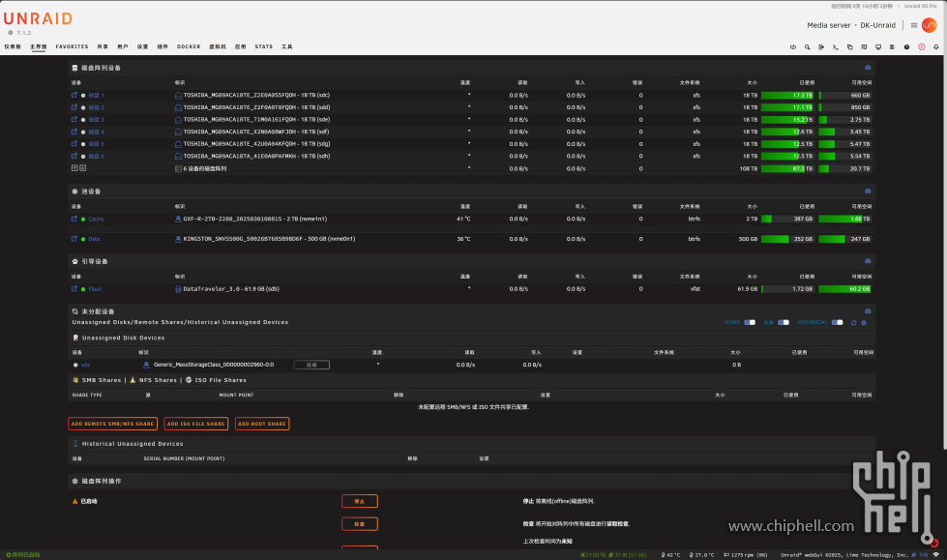947x560 pixels.
Task: Open the STATS menu
Action: tap(263, 46)
